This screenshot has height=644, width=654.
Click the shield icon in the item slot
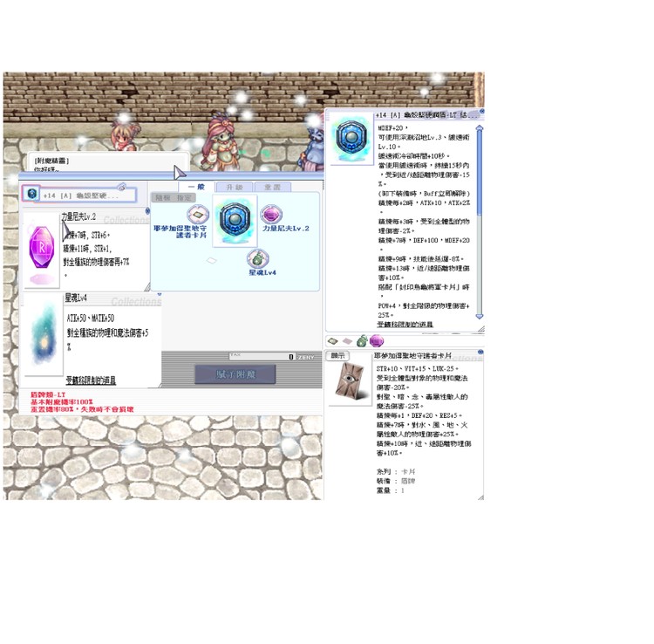[32, 195]
